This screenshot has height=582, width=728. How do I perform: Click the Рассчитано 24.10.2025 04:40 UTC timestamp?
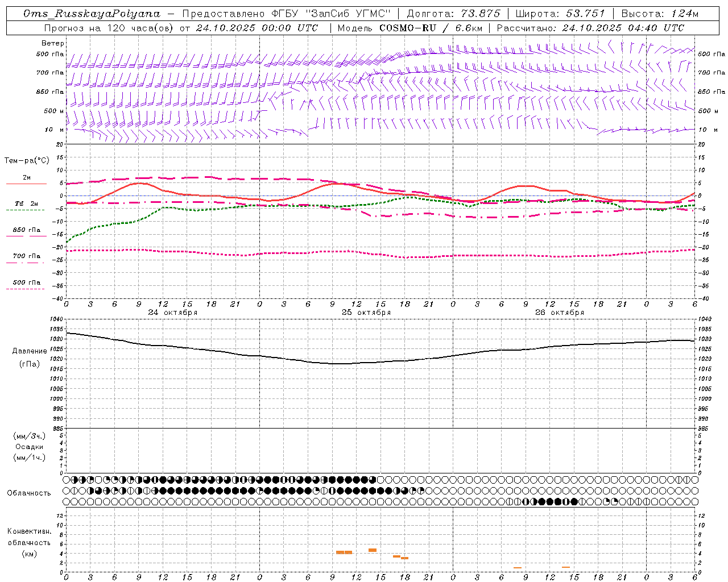590,28
